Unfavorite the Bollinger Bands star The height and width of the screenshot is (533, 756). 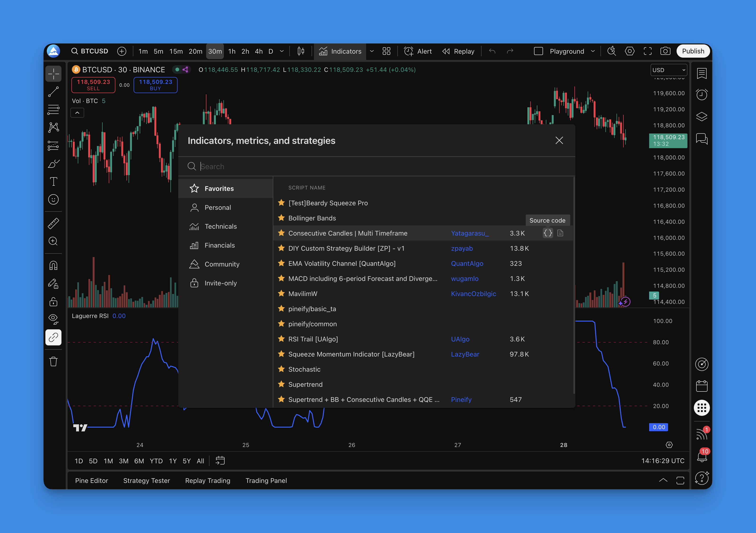[x=281, y=218]
